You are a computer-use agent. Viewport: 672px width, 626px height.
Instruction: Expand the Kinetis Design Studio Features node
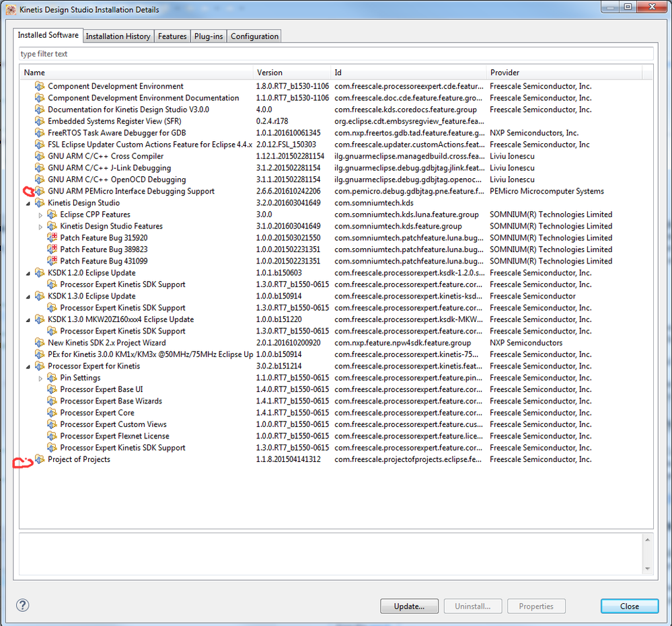coord(40,226)
